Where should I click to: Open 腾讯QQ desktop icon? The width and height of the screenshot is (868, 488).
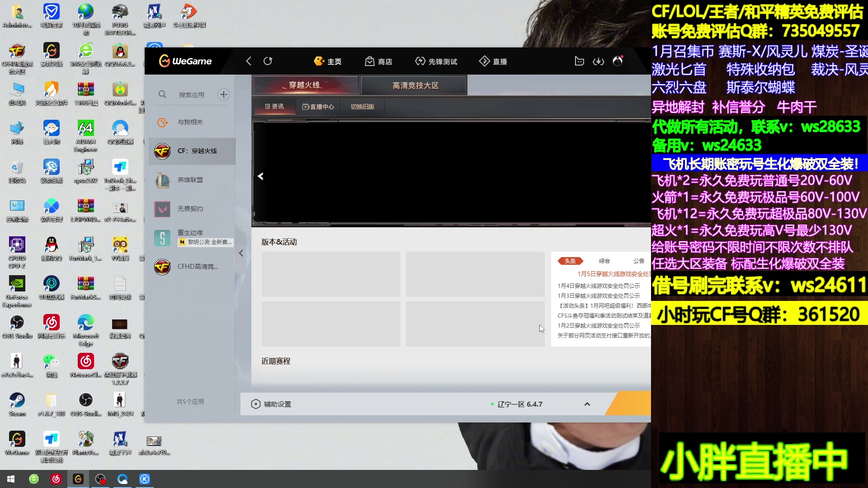click(x=52, y=249)
